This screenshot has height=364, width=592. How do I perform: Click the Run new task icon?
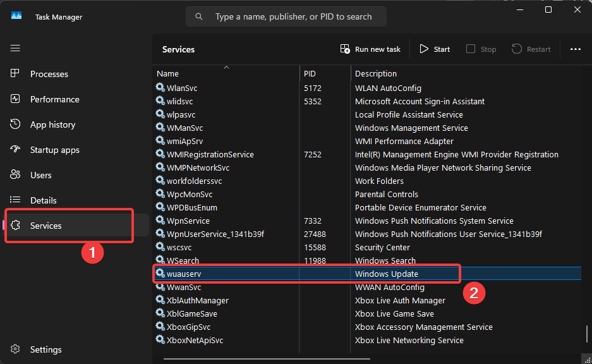[345, 49]
